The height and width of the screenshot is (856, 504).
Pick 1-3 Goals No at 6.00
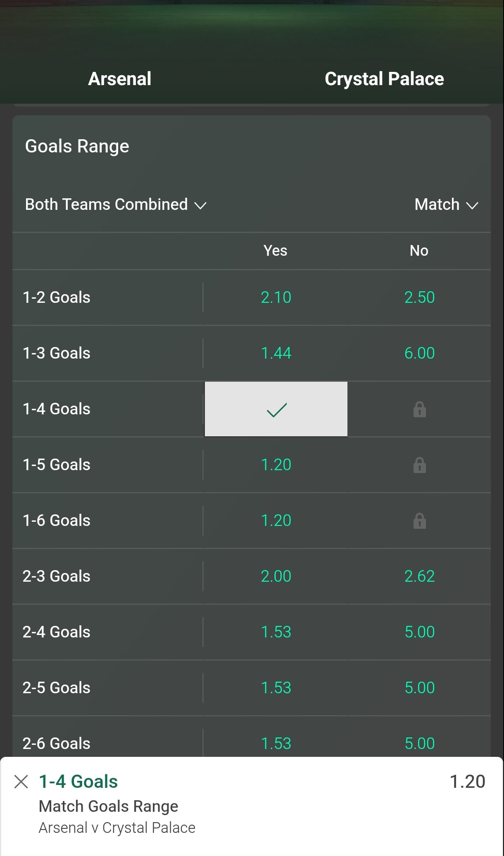419,353
